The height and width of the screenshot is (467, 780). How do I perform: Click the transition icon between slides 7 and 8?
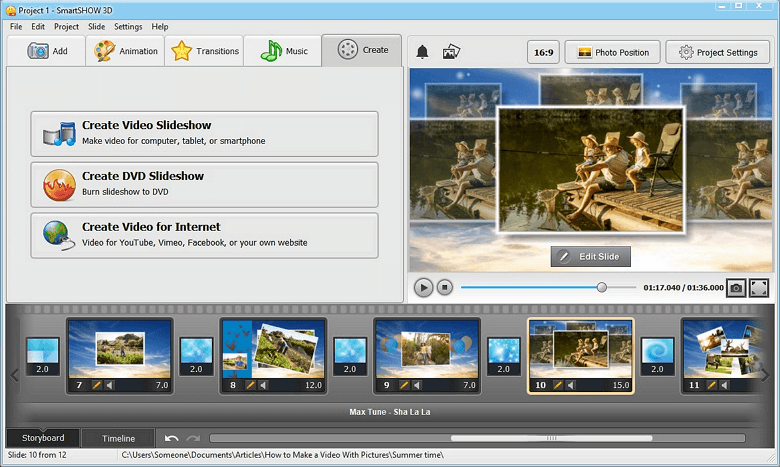(x=196, y=356)
